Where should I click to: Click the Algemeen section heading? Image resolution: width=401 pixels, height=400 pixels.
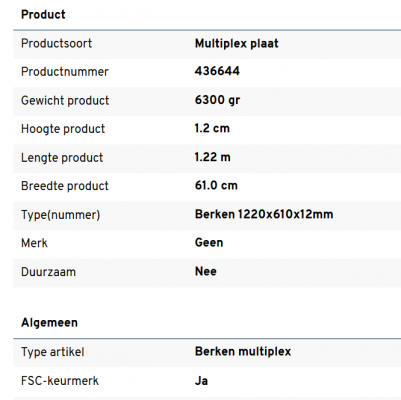49,323
